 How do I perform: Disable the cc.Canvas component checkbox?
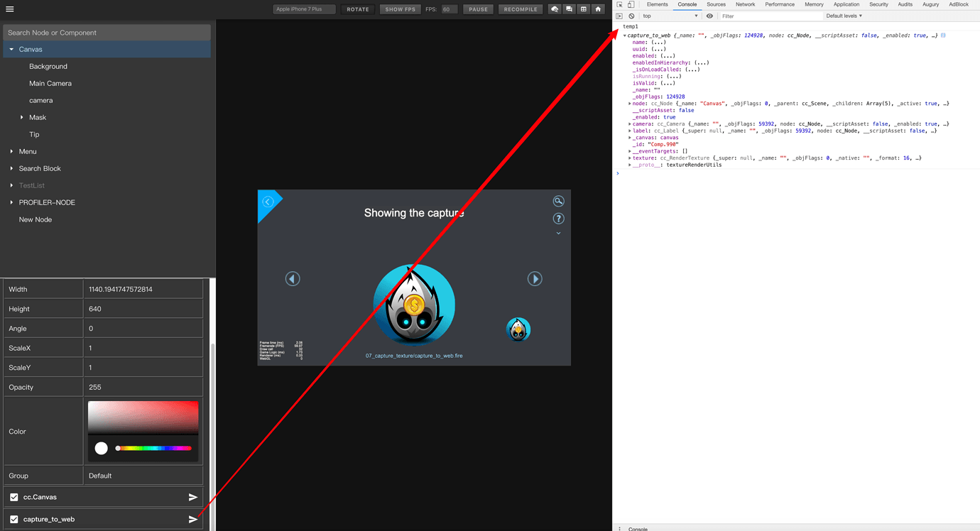(12, 497)
